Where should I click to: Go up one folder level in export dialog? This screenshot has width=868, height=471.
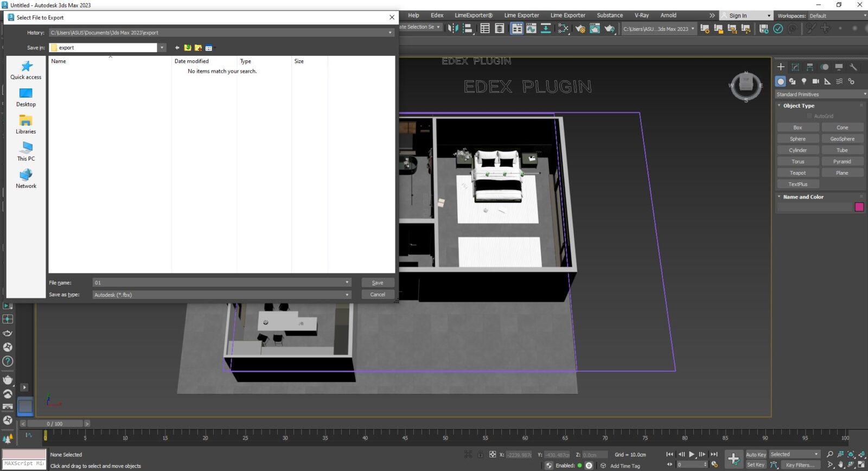[188, 48]
